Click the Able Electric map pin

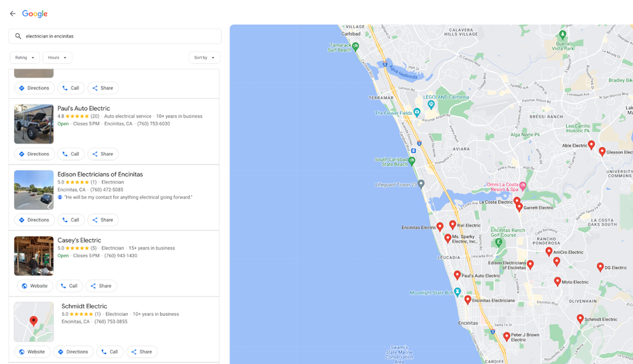591,145
